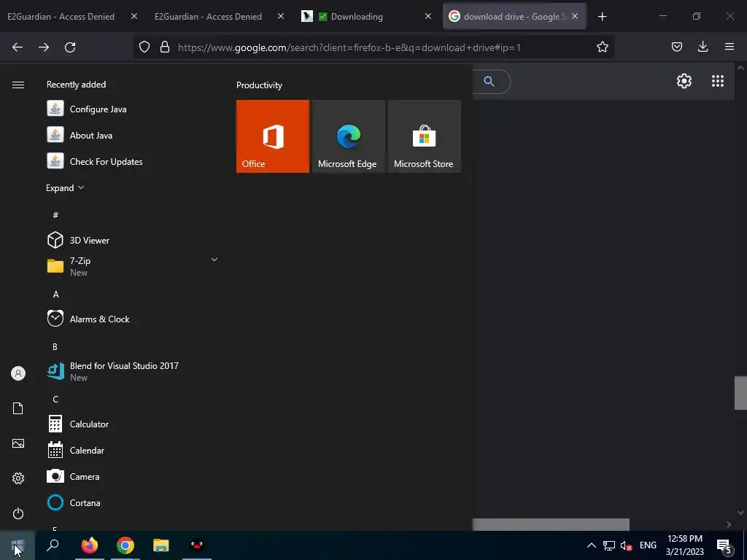Open Firefox Pocket save icon
The width and height of the screenshot is (747, 560).
676,47
